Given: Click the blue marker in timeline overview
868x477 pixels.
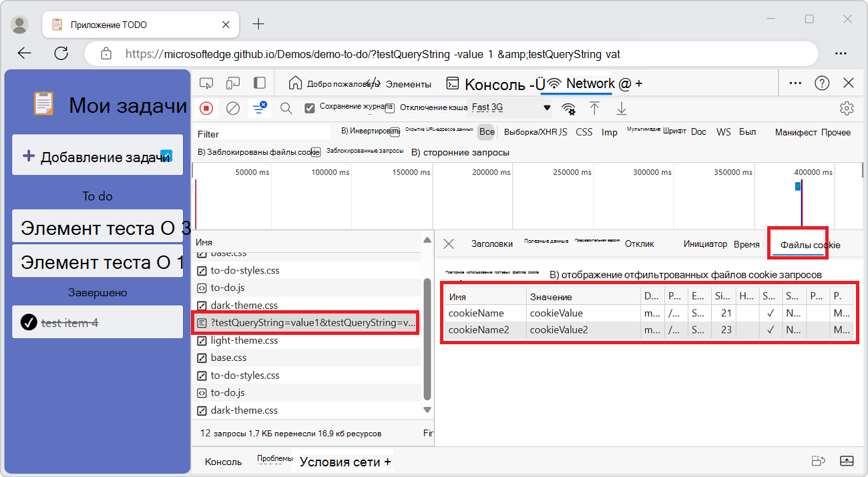Looking at the screenshot, I should click(x=798, y=186).
